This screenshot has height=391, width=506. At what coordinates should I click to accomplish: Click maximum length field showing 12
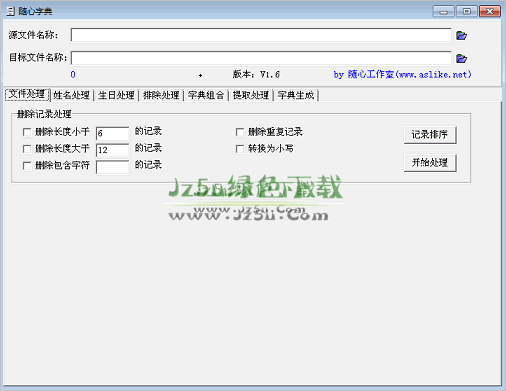click(x=112, y=150)
